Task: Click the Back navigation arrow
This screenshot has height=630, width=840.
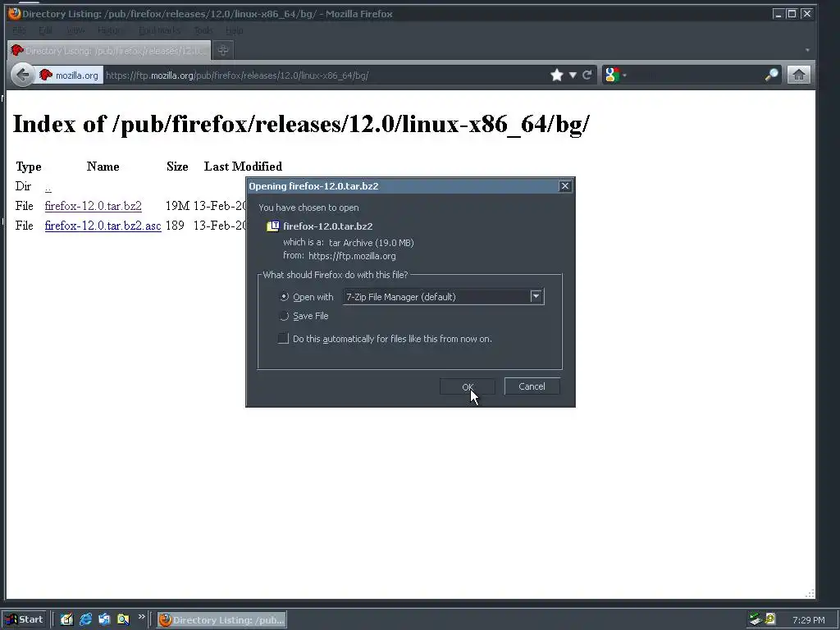Action: pos(23,75)
